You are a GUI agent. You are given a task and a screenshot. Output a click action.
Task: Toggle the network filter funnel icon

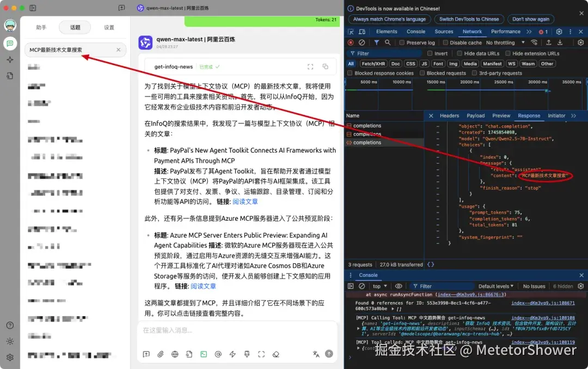(x=377, y=43)
